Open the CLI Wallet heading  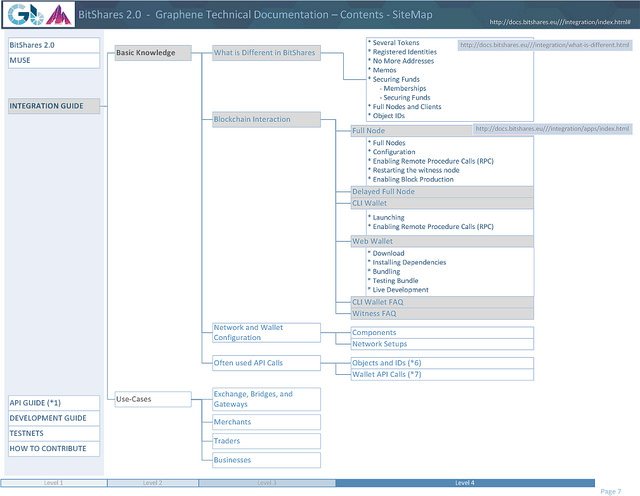442,203
